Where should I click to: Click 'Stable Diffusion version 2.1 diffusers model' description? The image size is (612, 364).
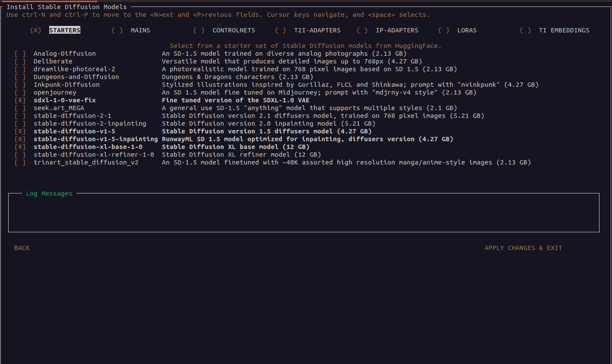point(323,116)
